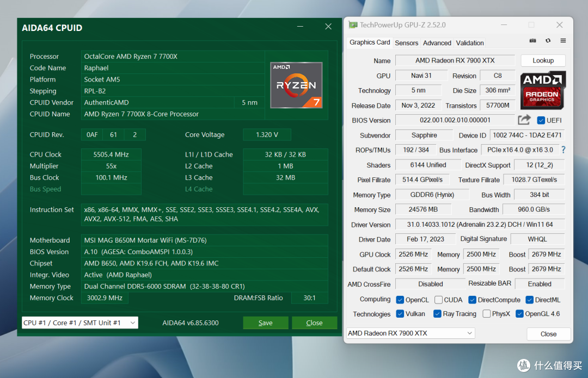Click the green Close button in AIDA64
588x378 pixels.
pos(314,323)
